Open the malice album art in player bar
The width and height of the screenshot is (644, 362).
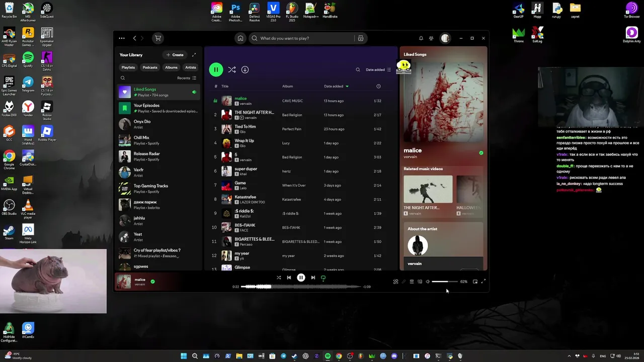[124, 282]
